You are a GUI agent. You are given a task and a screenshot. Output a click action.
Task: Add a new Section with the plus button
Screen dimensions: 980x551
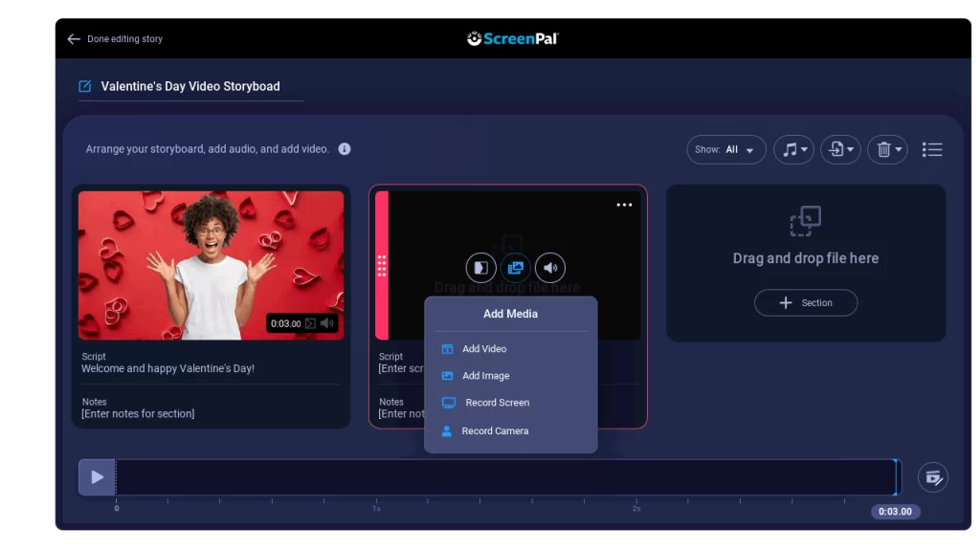coord(806,303)
